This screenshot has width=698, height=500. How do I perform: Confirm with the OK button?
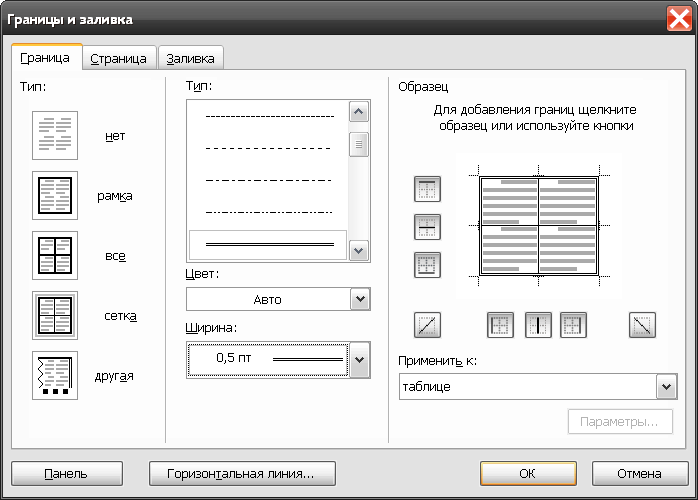[x=528, y=473]
